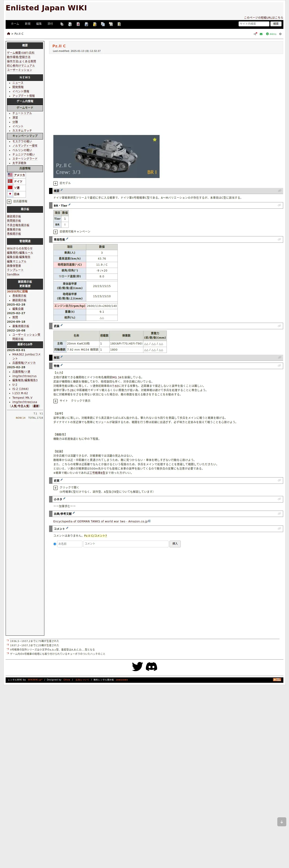Click pencil edit icon beside 特徴 heading
Viewport: 289px width, 868px height.
62,365
